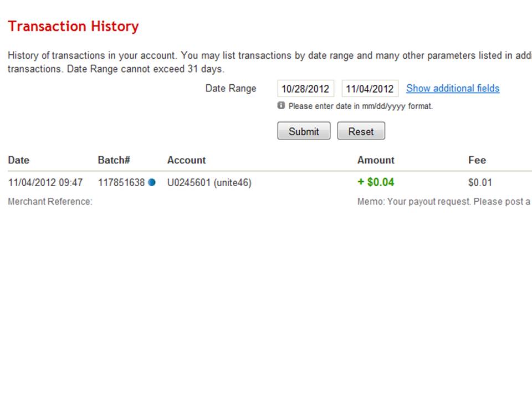Click the Amount column header

coord(376,160)
